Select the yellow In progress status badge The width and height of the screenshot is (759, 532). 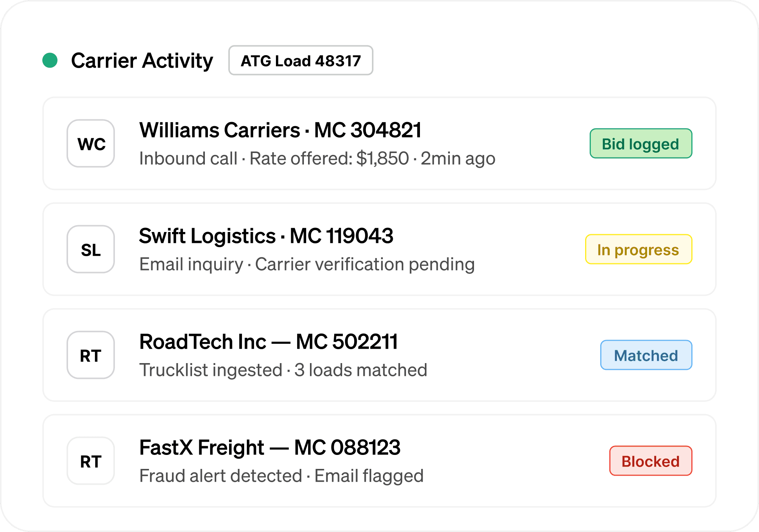click(x=638, y=249)
